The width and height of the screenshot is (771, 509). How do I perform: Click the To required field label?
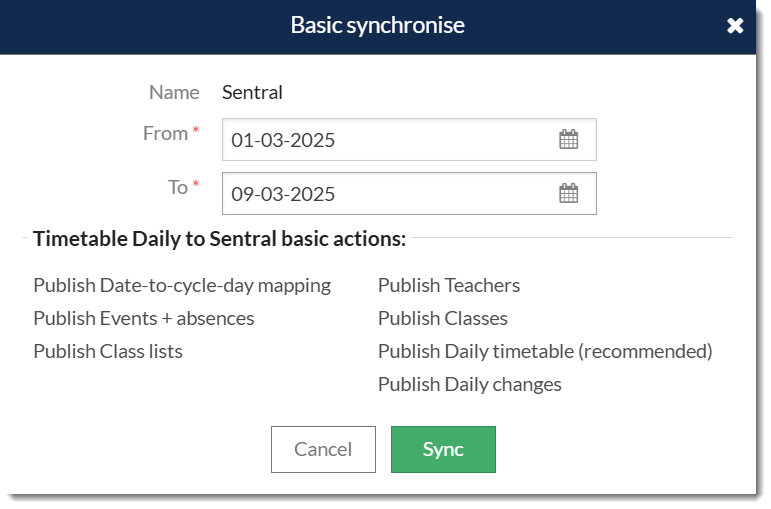tap(178, 188)
